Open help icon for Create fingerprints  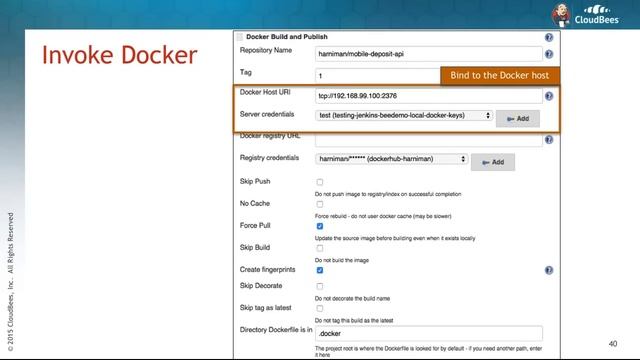(549, 270)
